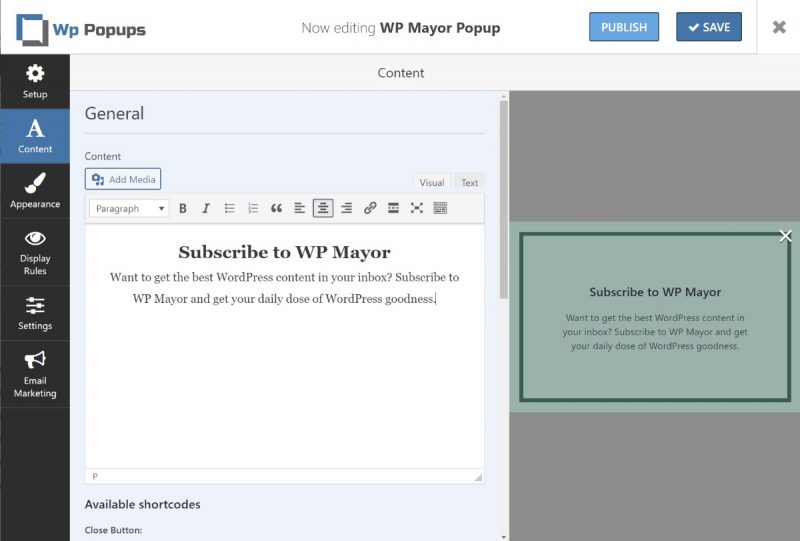
Task: Open the Settings section
Action: click(x=35, y=313)
